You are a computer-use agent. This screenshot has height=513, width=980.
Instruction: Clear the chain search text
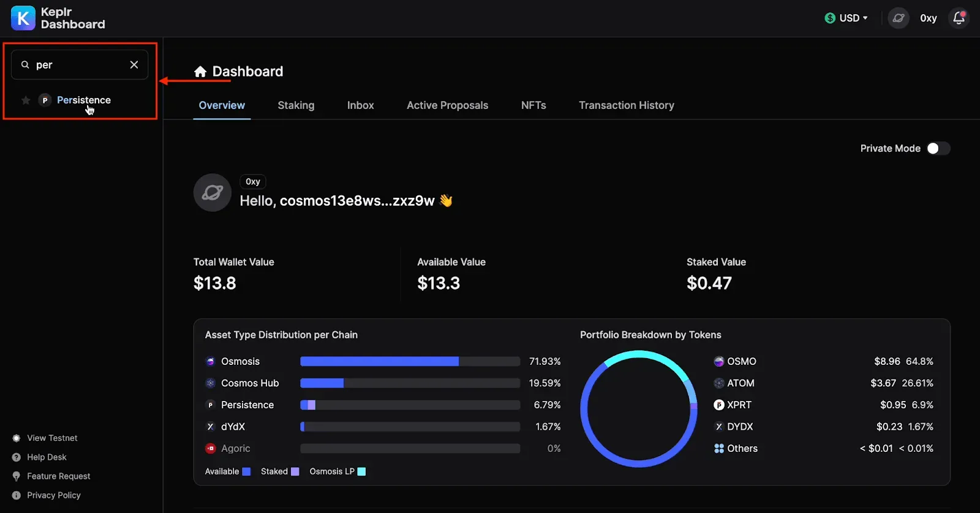[134, 65]
